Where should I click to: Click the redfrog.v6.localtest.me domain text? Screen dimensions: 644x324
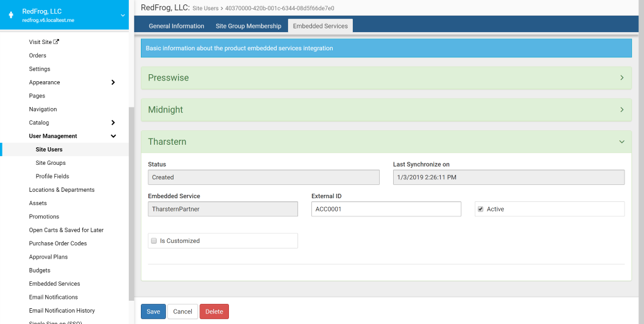[48, 20]
